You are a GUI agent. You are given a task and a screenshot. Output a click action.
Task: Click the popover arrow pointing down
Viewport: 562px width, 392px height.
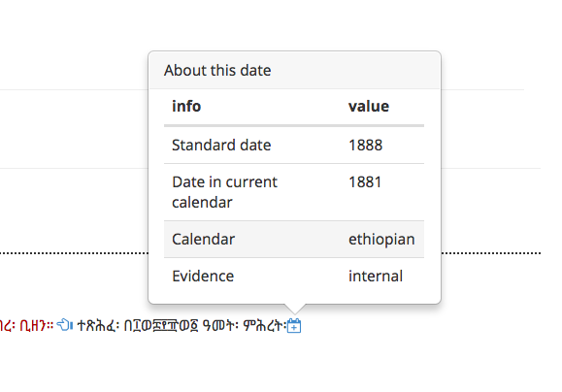(295, 310)
